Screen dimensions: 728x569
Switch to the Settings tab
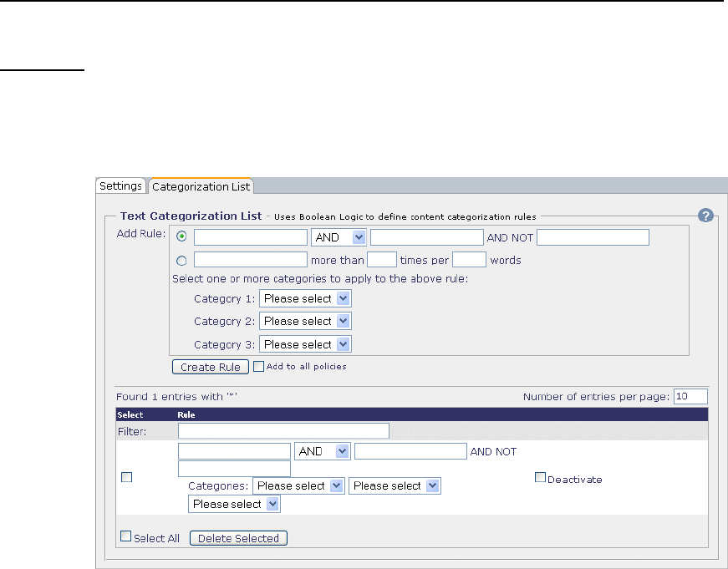coord(120,186)
